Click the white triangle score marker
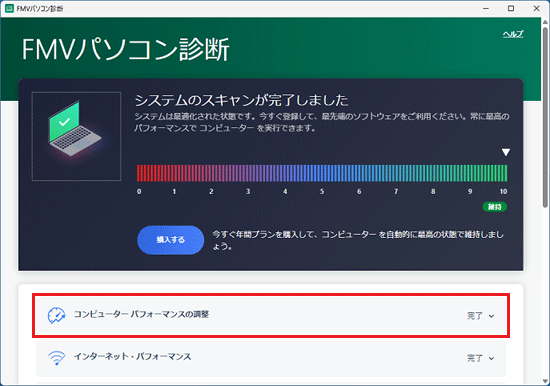 506,152
